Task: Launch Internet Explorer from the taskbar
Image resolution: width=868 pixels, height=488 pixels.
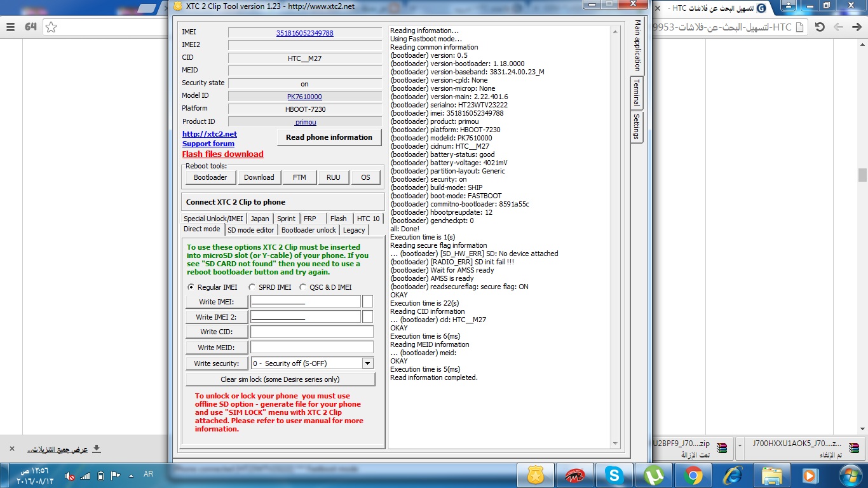Action: (x=732, y=475)
